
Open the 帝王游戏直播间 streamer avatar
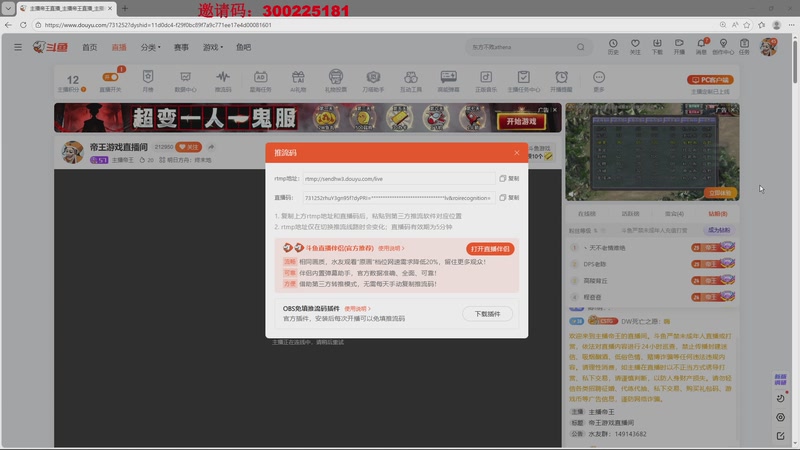72,152
